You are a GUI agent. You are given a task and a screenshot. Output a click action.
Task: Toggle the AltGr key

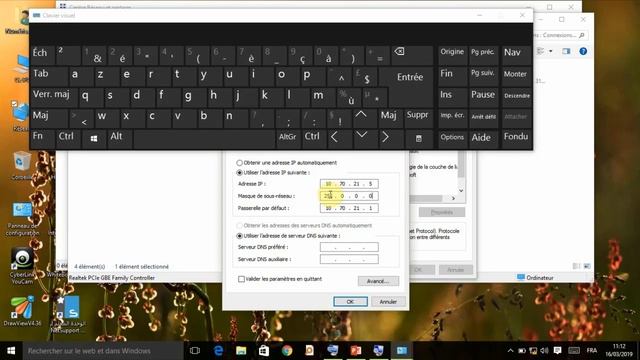(288, 138)
